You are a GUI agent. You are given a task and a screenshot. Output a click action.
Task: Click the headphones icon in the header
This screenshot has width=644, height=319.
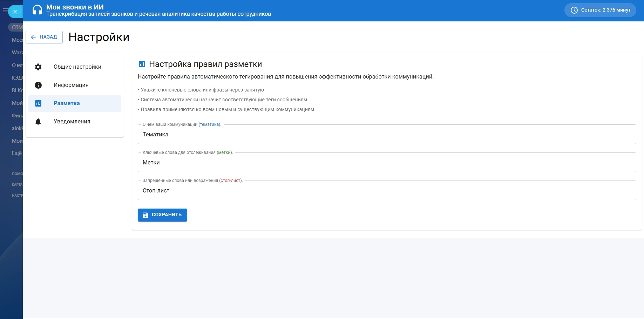point(37,10)
